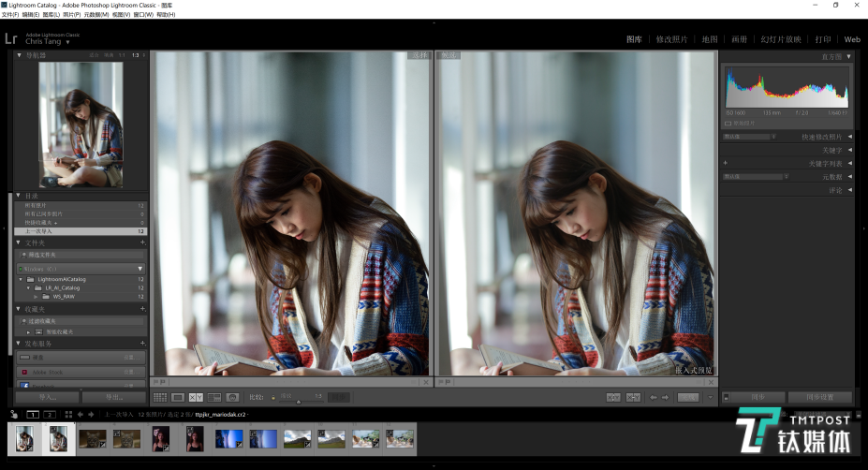Screen dimensions: 868x470
Task: Collapse the 目录 catalog panel
Action: coord(20,196)
